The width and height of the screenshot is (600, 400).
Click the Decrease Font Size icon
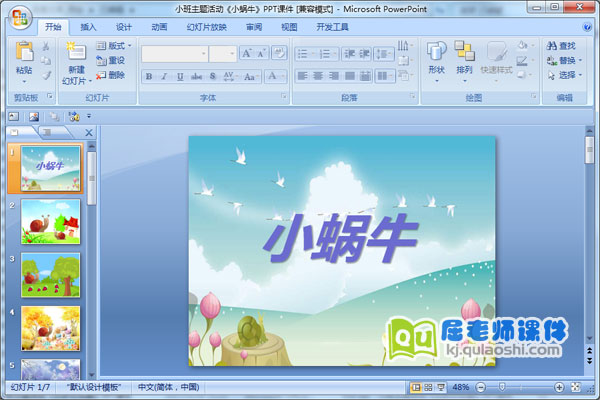click(262, 53)
